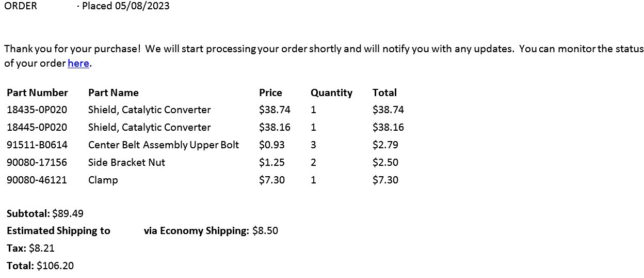Select Center Belt Assembly Upper Bolt name
The image size is (644, 278).
[x=164, y=145]
